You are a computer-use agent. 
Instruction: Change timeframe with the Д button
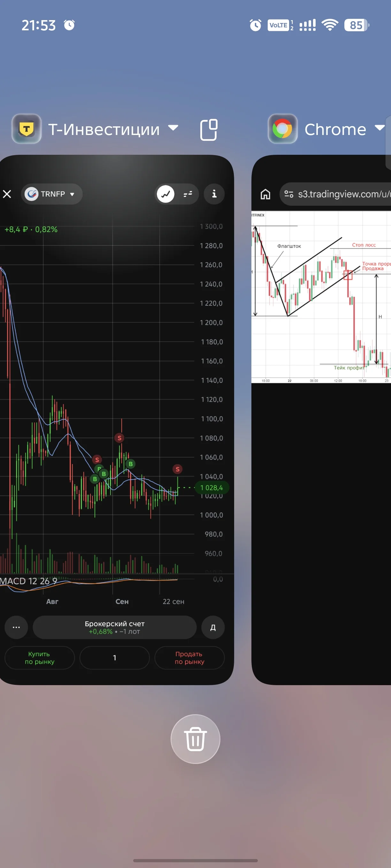click(213, 627)
